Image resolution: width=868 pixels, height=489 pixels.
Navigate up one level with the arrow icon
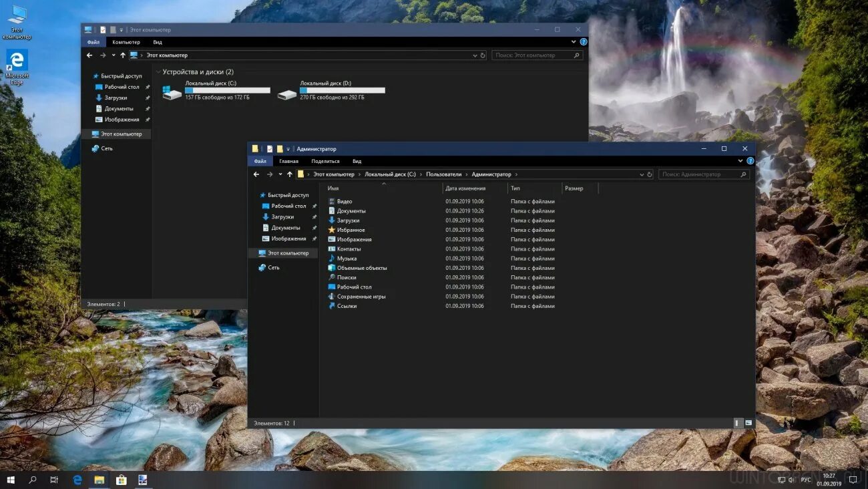[290, 174]
